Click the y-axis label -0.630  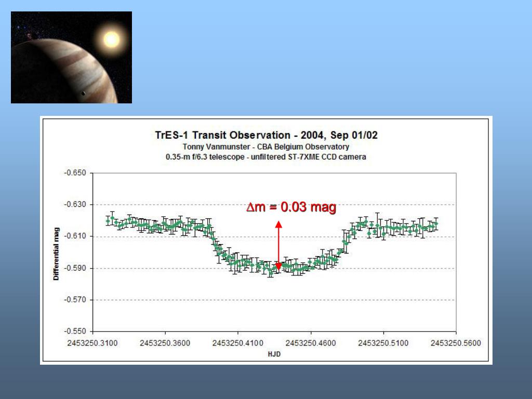pyautogui.click(x=75, y=205)
